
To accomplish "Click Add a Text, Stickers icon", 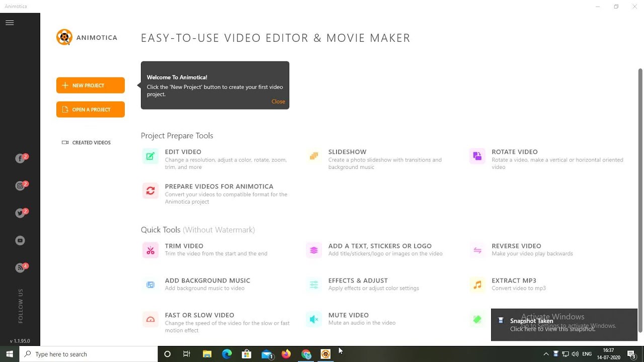I will (313, 250).
